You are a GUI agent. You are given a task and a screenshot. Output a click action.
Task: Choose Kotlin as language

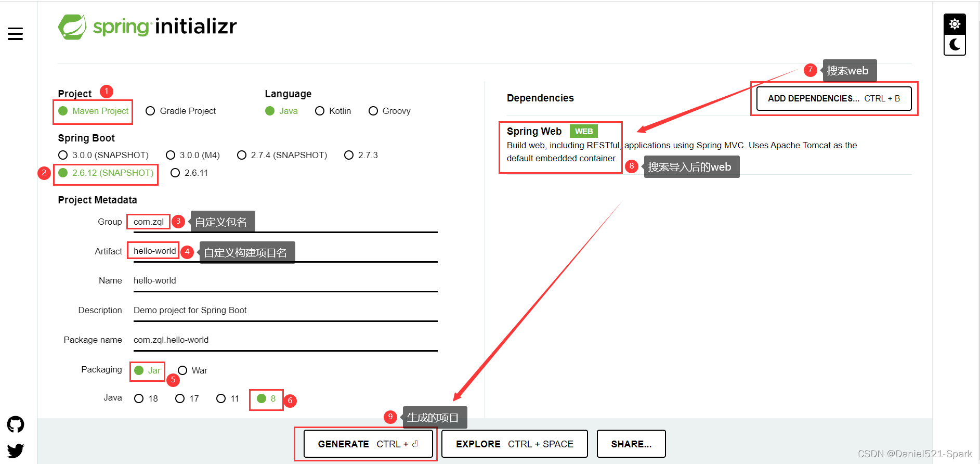click(x=333, y=111)
